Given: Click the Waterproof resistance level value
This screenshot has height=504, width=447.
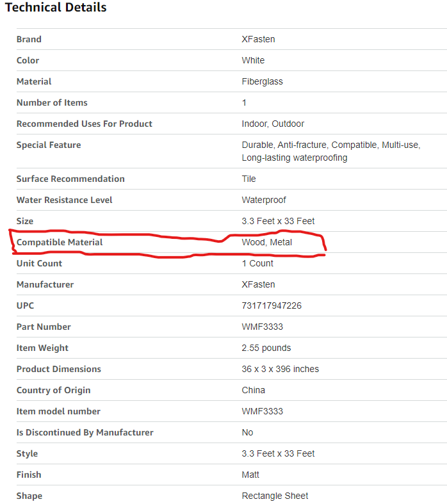Looking at the screenshot, I should [264, 200].
